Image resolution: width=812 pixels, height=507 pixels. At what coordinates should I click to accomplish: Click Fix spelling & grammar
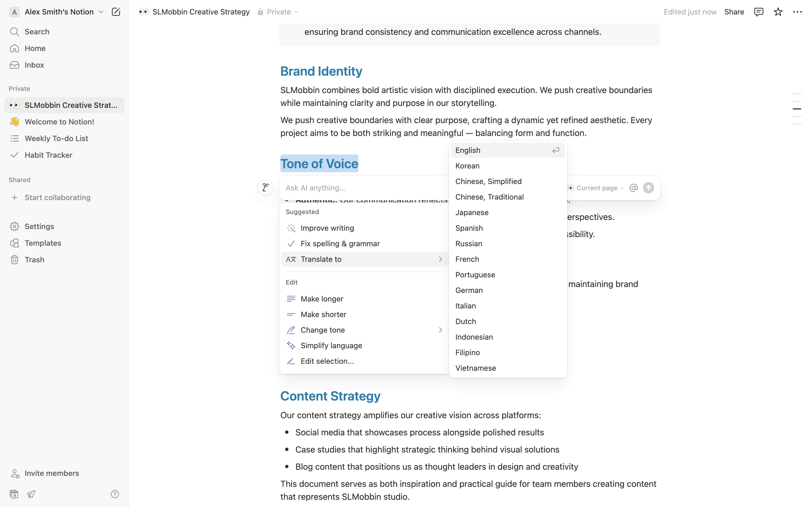pyautogui.click(x=340, y=244)
